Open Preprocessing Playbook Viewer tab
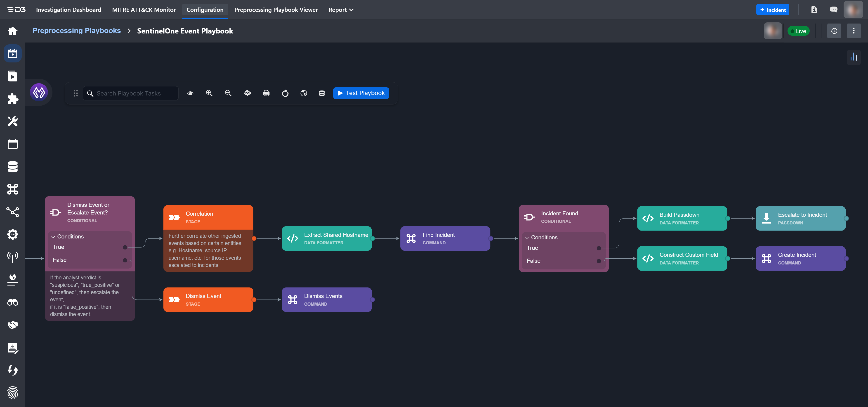Image resolution: width=868 pixels, height=407 pixels. [276, 10]
